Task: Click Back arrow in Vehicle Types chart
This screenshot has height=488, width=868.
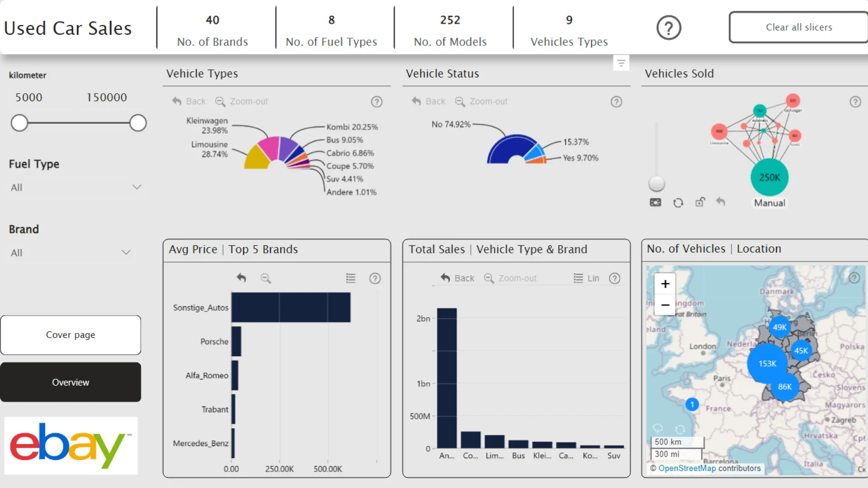Action: tap(189, 101)
